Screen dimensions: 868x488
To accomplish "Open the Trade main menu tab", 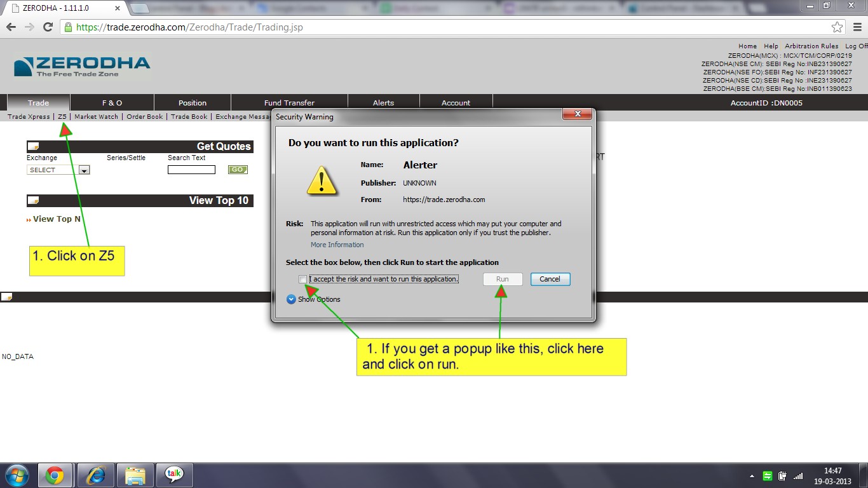I will click(x=38, y=103).
